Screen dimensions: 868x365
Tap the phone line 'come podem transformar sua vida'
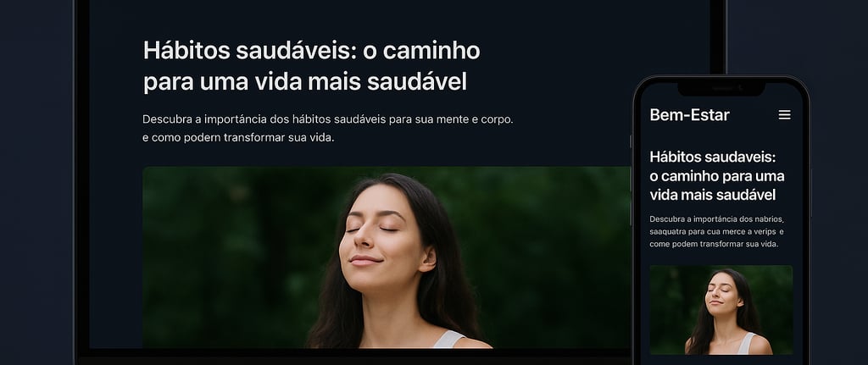714,244
